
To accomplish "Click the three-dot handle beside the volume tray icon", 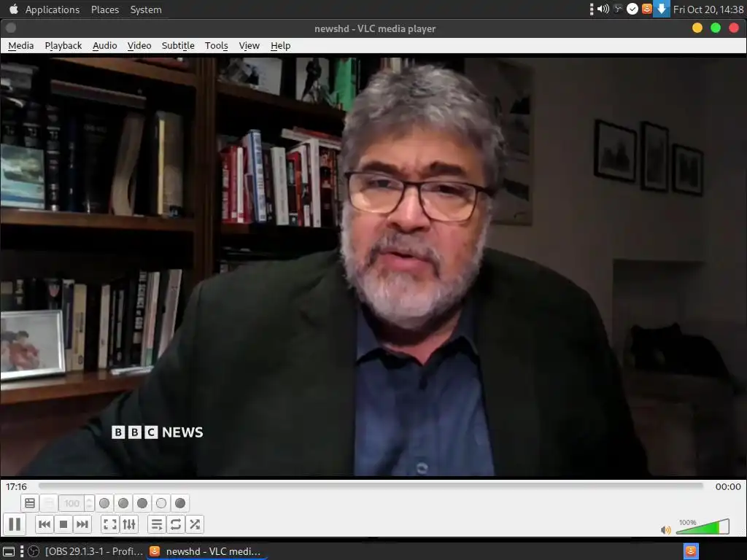I will (592, 9).
